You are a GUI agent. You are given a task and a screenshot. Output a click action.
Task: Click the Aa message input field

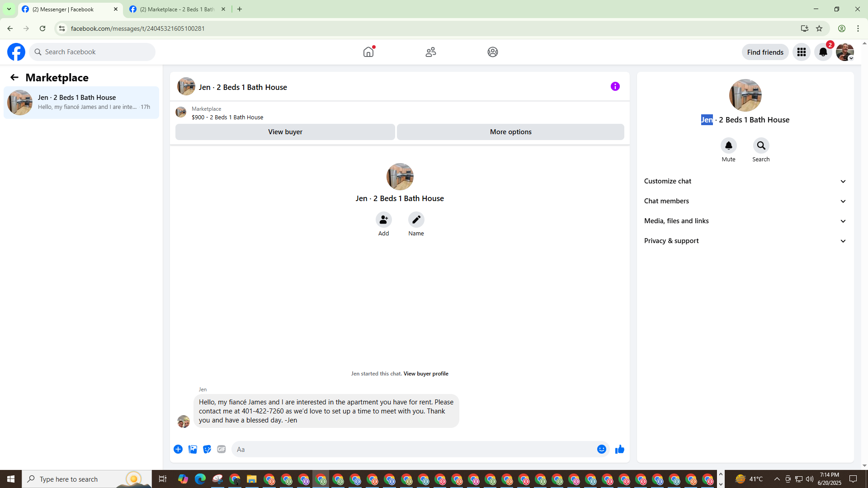tap(414, 449)
